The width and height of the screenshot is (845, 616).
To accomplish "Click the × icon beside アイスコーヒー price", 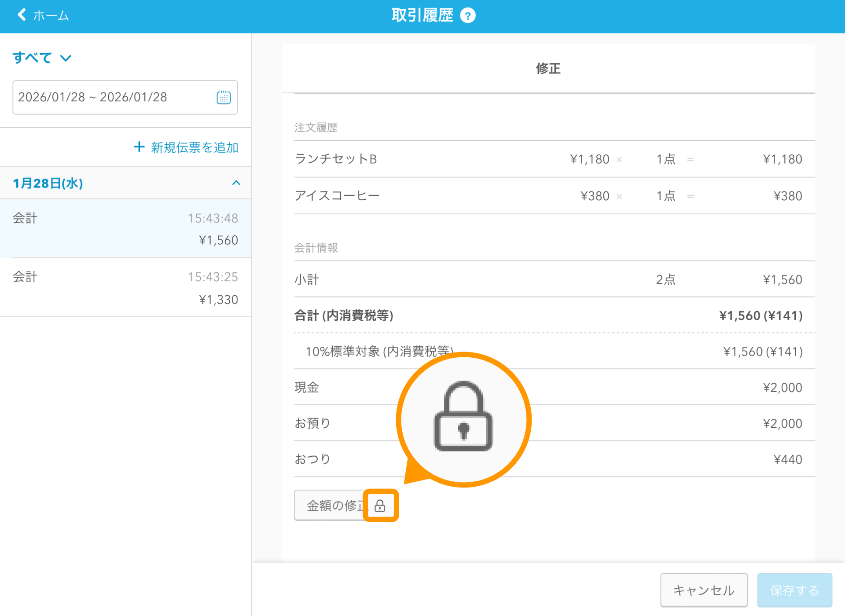I will pyautogui.click(x=619, y=196).
